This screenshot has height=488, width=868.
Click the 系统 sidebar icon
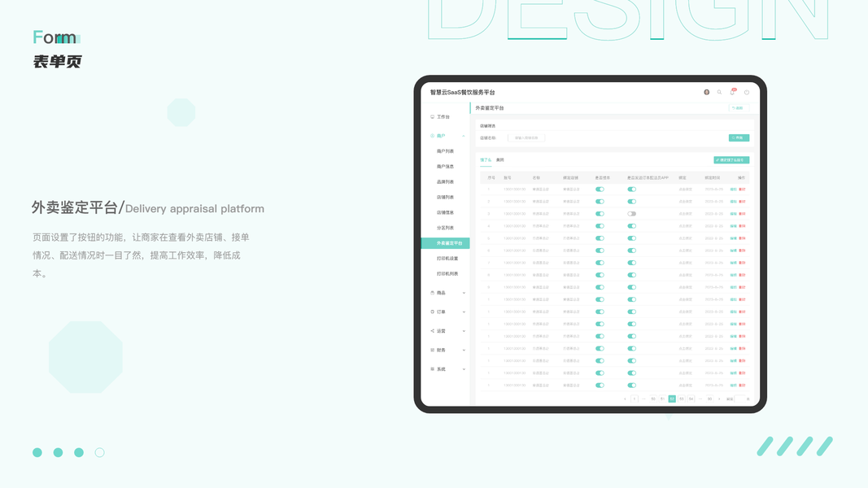[432, 369]
